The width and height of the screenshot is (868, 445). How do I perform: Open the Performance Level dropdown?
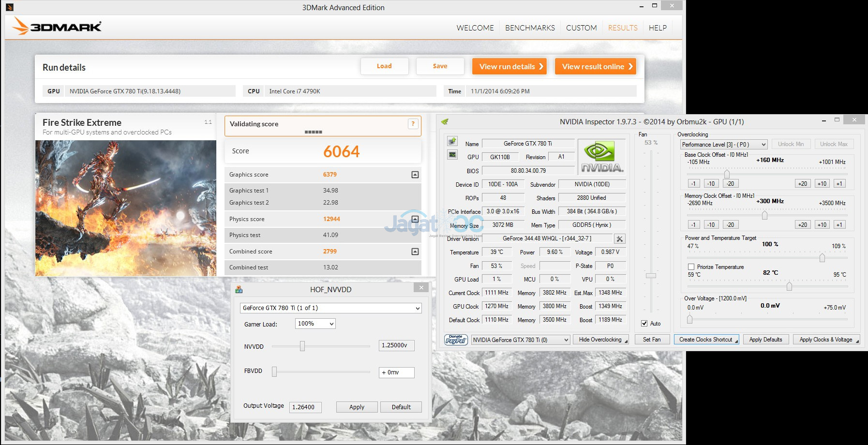pos(724,145)
